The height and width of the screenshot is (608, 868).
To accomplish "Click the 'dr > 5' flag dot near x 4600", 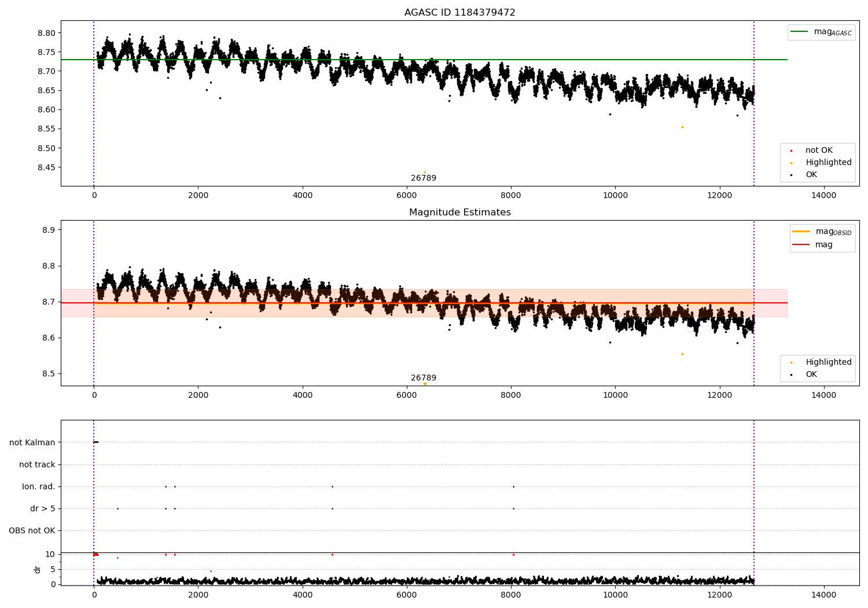I will click(332, 508).
